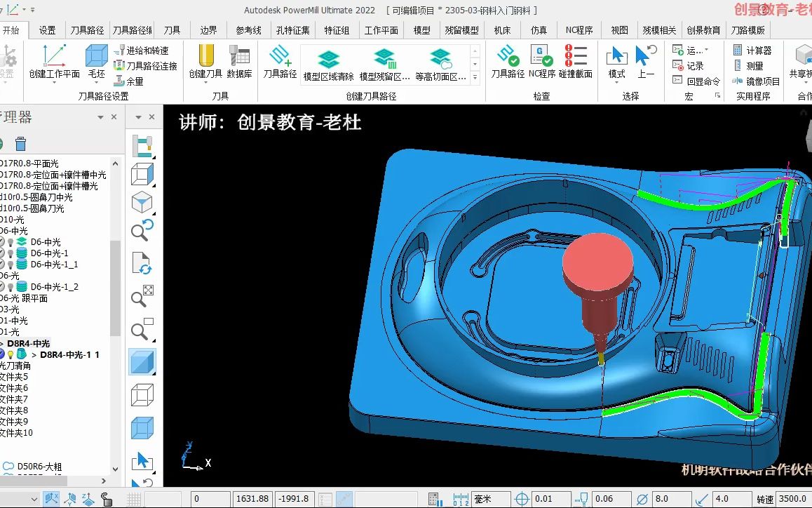The image size is (812, 508).
Task: Click the Create Workplane (创建工作平面) icon
Action: click(x=54, y=56)
